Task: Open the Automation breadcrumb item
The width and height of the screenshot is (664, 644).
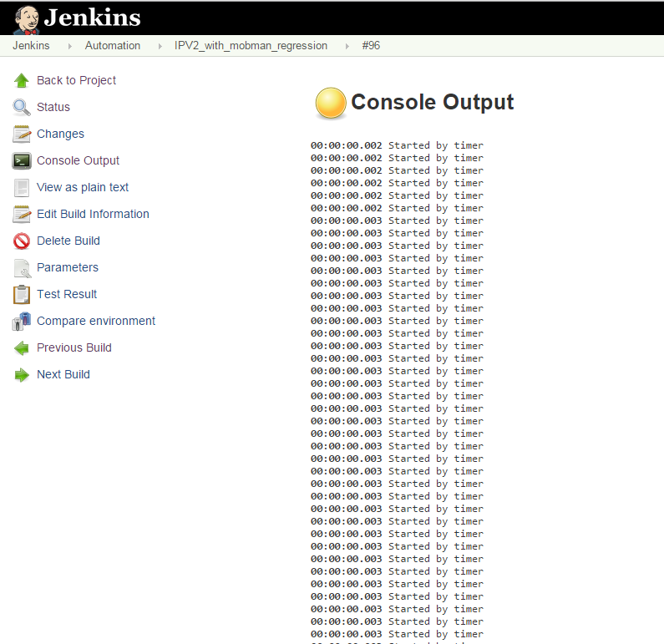Action: [113, 46]
